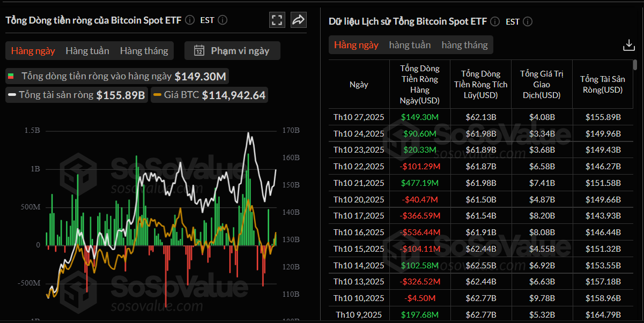Click the orange Giá BTC legend marker
This screenshot has width=644, height=323.
[157, 95]
